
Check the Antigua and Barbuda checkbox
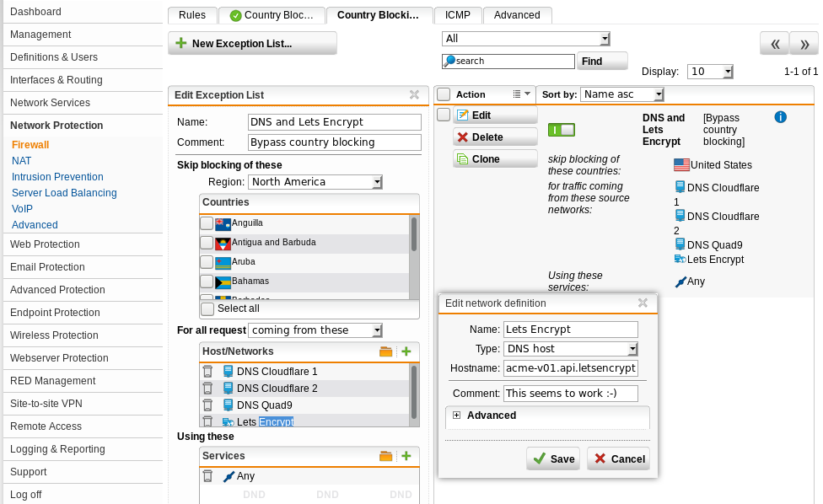pyautogui.click(x=207, y=243)
